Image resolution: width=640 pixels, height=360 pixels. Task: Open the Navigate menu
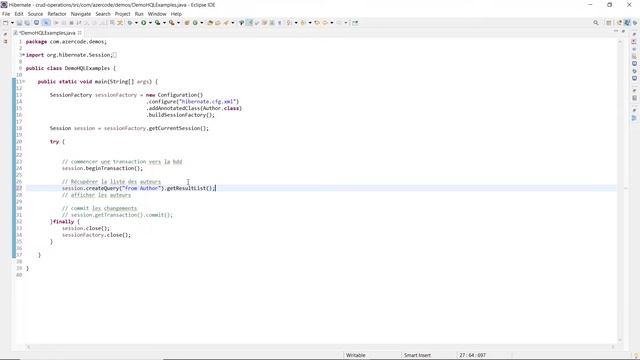tap(81, 14)
